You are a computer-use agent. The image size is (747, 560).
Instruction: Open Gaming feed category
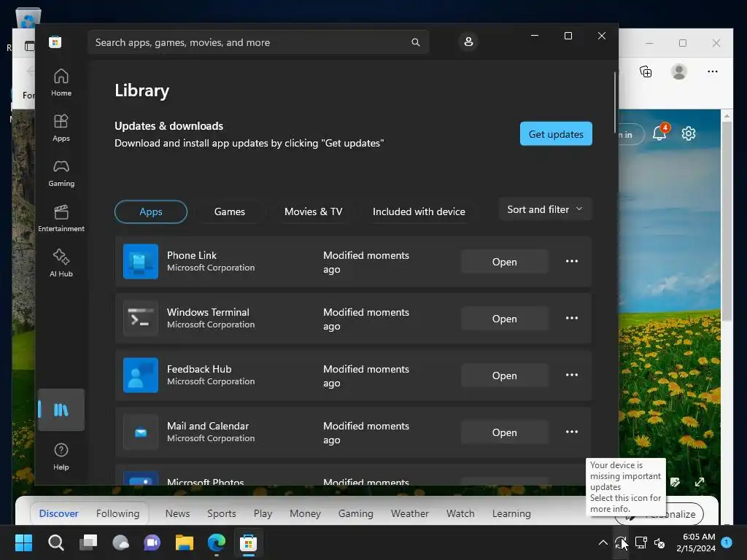tap(355, 513)
